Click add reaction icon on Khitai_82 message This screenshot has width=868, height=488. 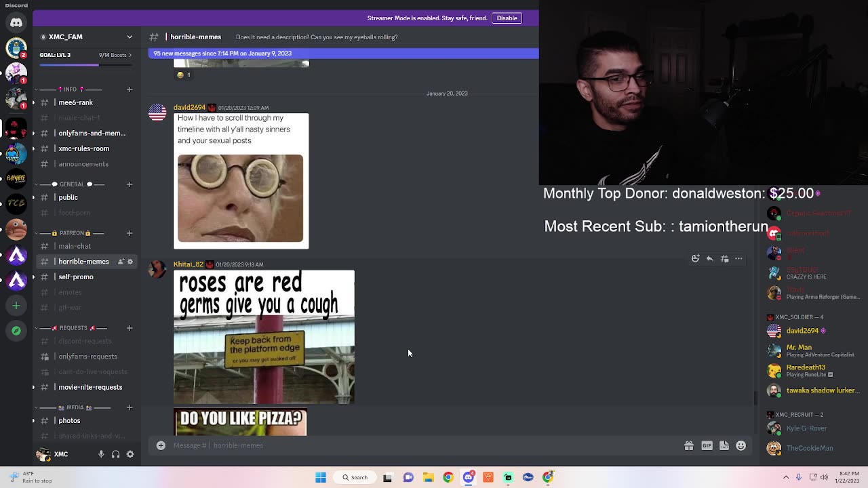point(695,258)
